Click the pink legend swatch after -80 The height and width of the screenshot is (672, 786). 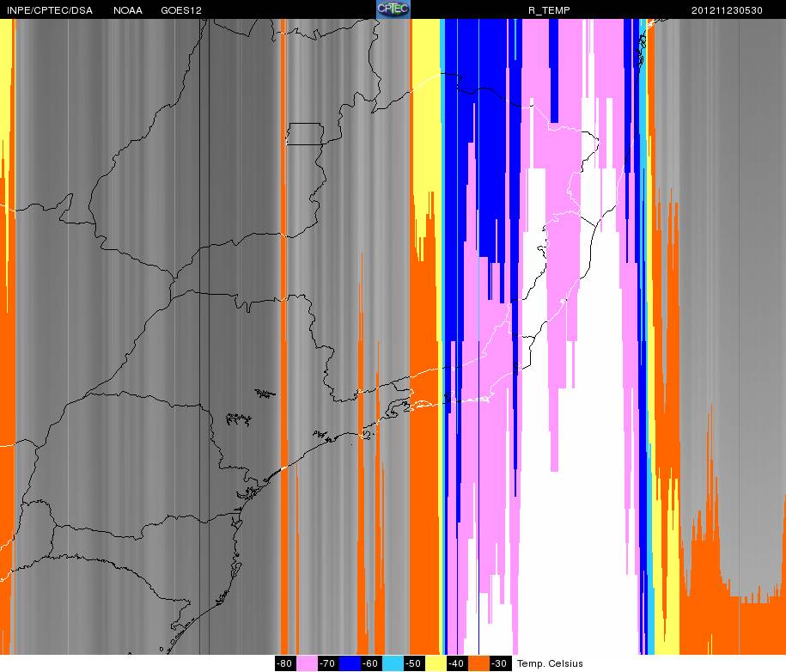(307, 663)
